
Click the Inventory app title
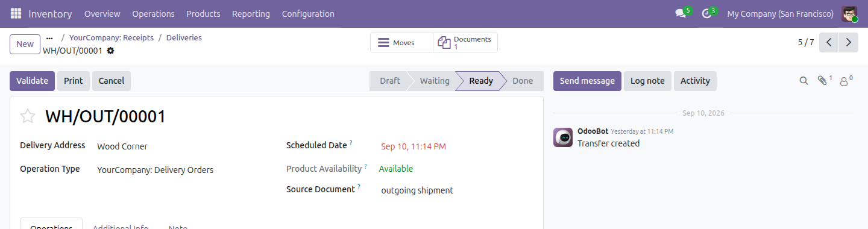pyautogui.click(x=50, y=13)
